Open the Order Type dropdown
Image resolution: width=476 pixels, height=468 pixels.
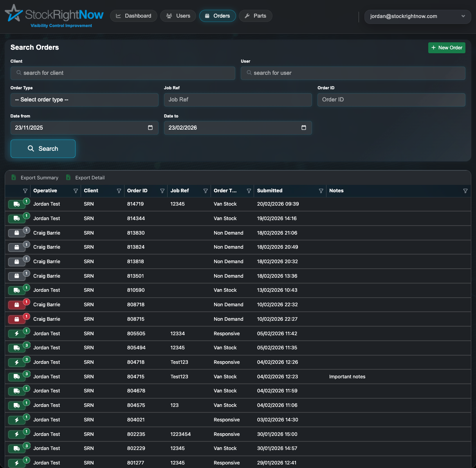[84, 99]
